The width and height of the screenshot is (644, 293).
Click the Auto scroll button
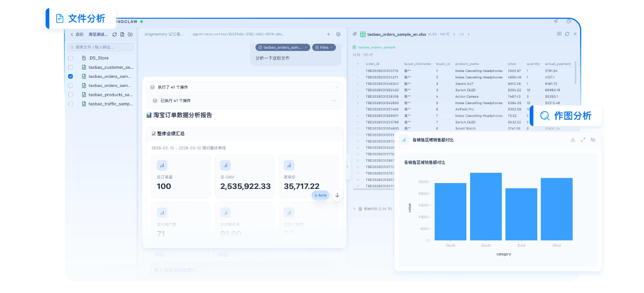320,195
